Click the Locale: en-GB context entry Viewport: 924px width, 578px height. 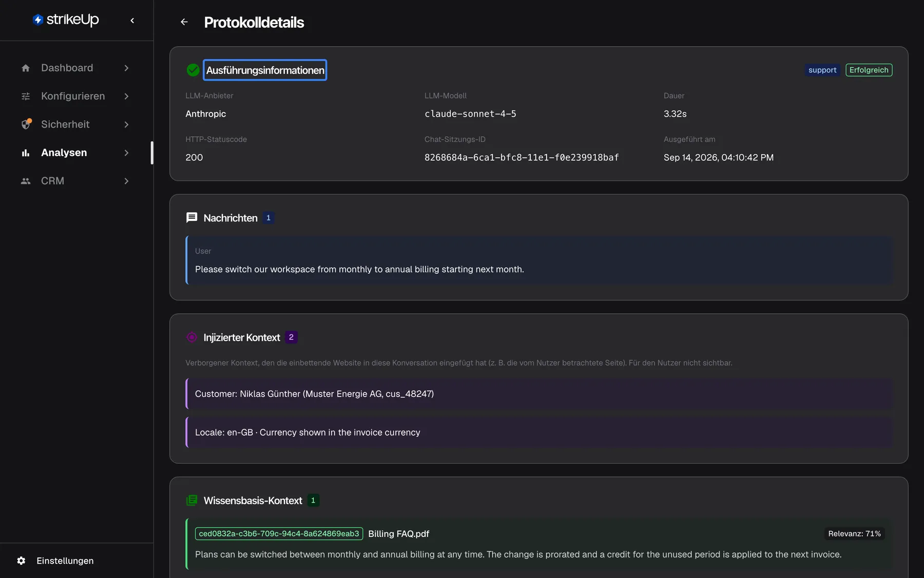[x=539, y=432]
